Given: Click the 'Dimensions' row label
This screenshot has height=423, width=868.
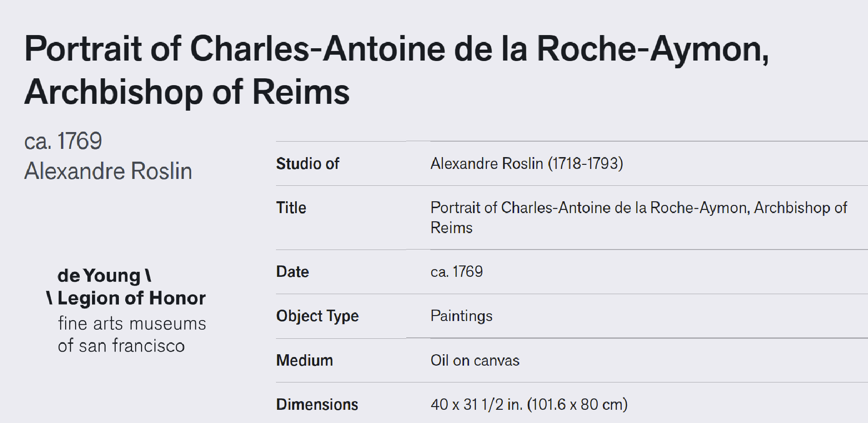Looking at the screenshot, I should pyautogui.click(x=317, y=404).
